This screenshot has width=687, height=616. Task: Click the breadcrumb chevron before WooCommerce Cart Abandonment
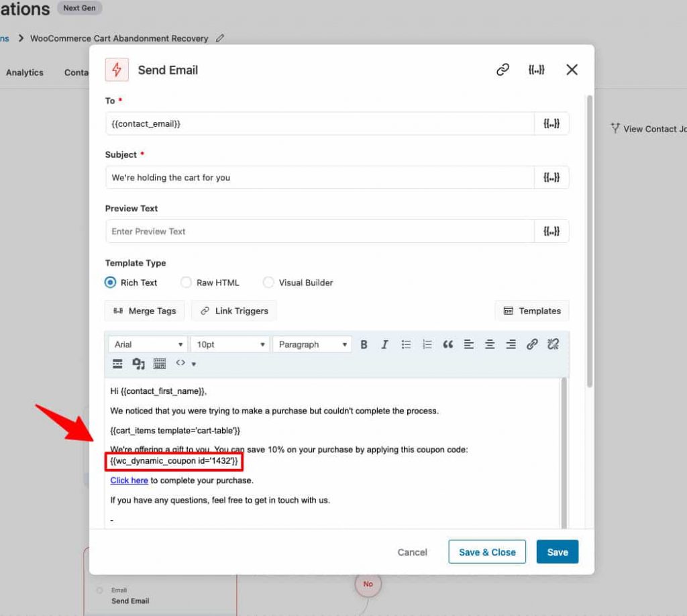click(21, 38)
